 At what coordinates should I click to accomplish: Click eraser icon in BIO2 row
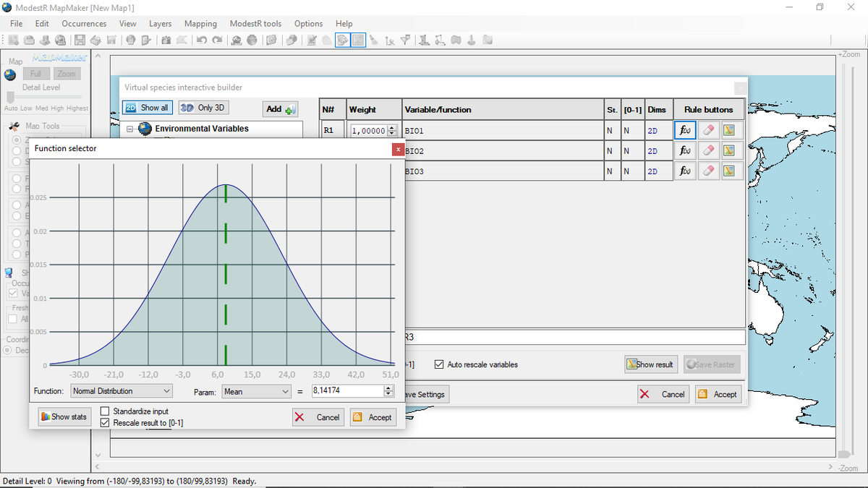point(708,151)
